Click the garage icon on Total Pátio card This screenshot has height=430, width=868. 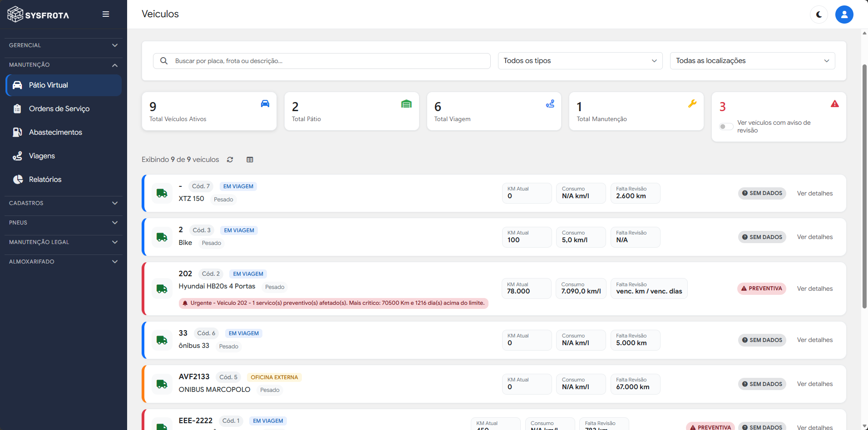(x=406, y=104)
